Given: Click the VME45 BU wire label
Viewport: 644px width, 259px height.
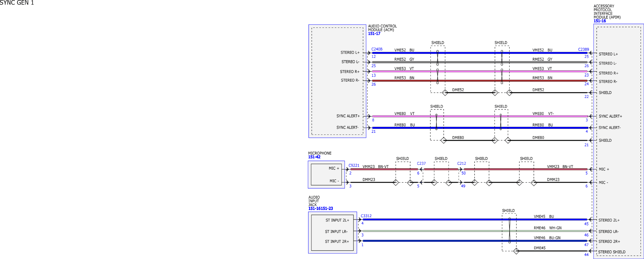Looking at the screenshot, I should pos(544,217).
